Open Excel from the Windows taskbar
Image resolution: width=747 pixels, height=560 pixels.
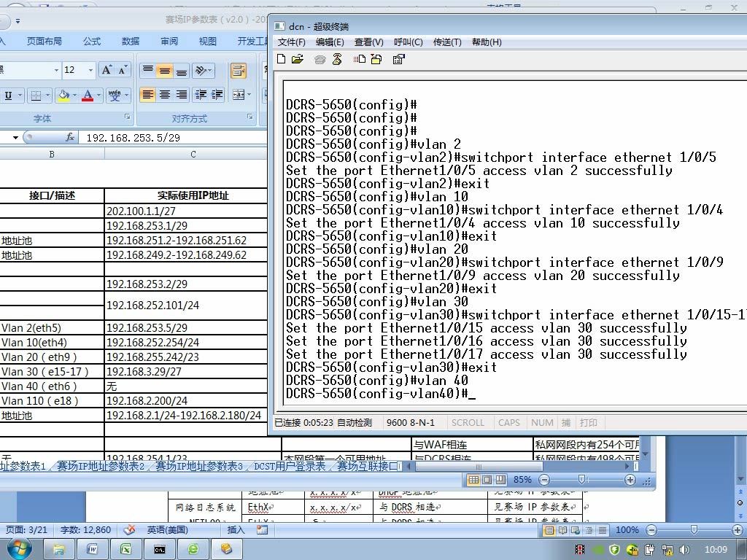tap(125, 549)
